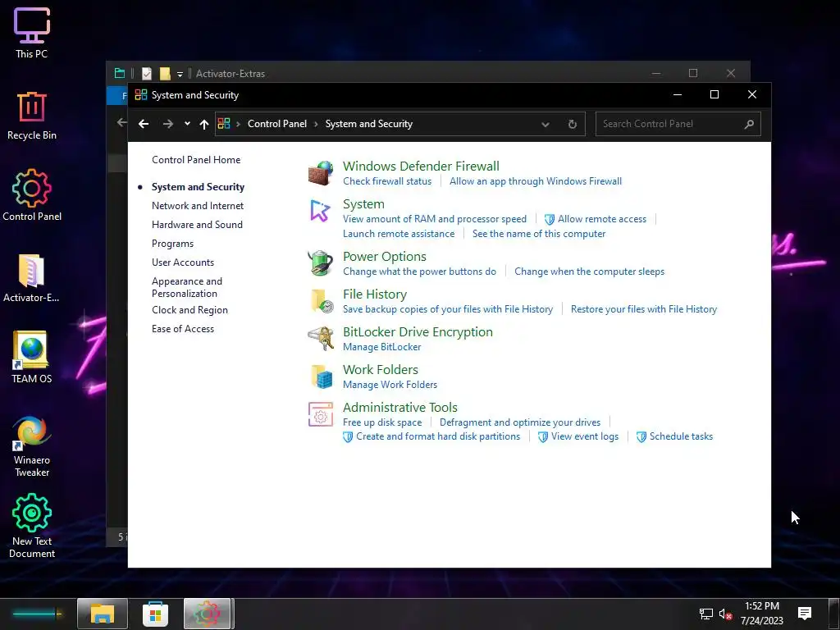Open the Action Center notifications icon

805,614
